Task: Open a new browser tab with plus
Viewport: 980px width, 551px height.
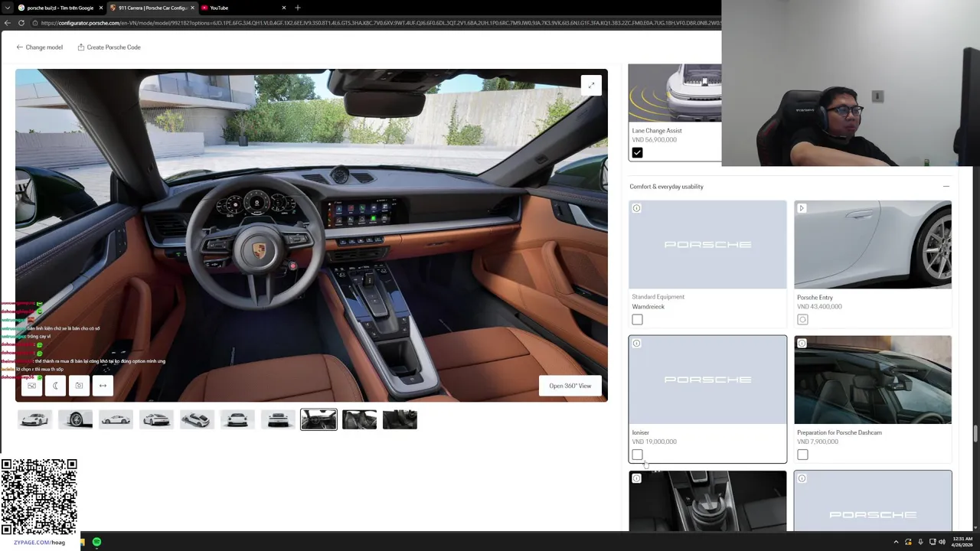Action: pyautogui.click(x=297, y=8)
